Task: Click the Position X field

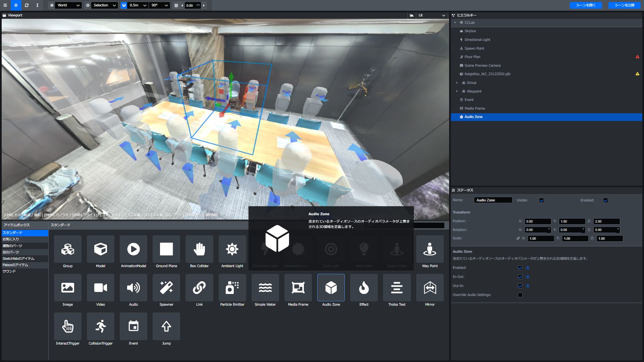Action: [538, 221]
